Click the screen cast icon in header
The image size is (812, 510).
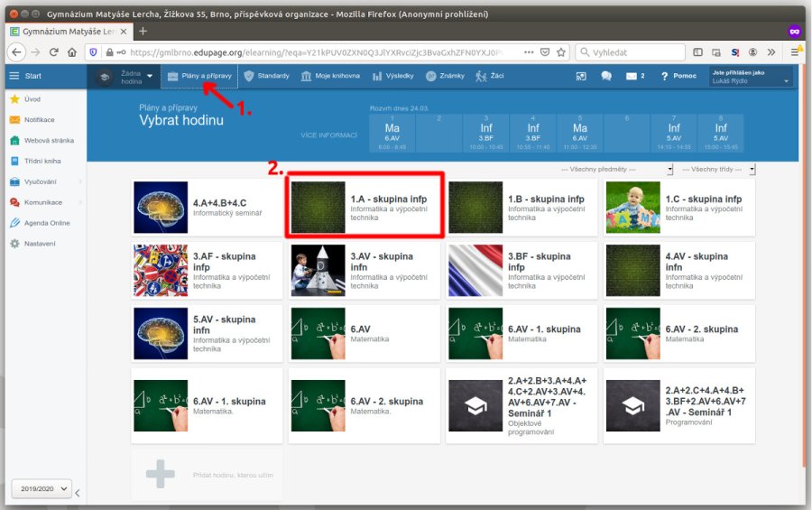pos(581,76)
